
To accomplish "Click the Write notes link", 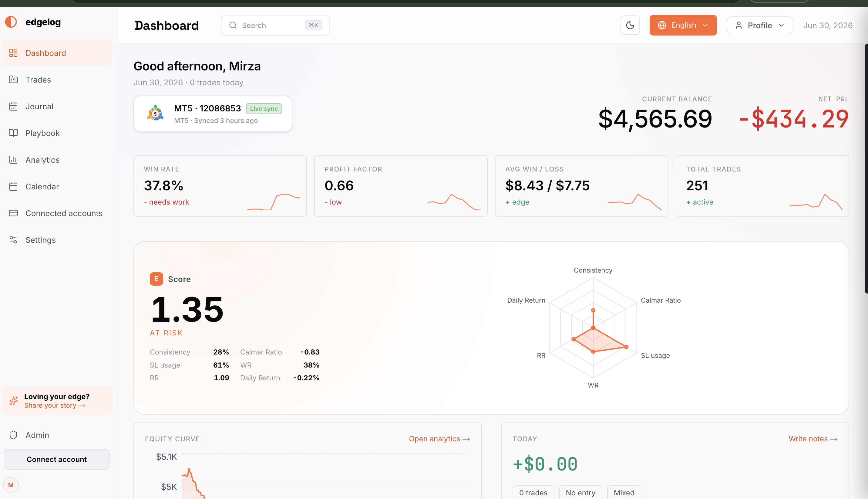I will click(813, 439).
